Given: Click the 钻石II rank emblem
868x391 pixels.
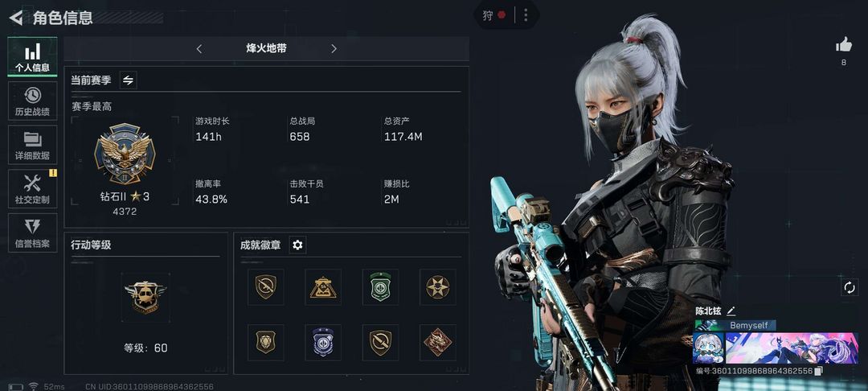Looking at the screenshot, I should point(125,154).
